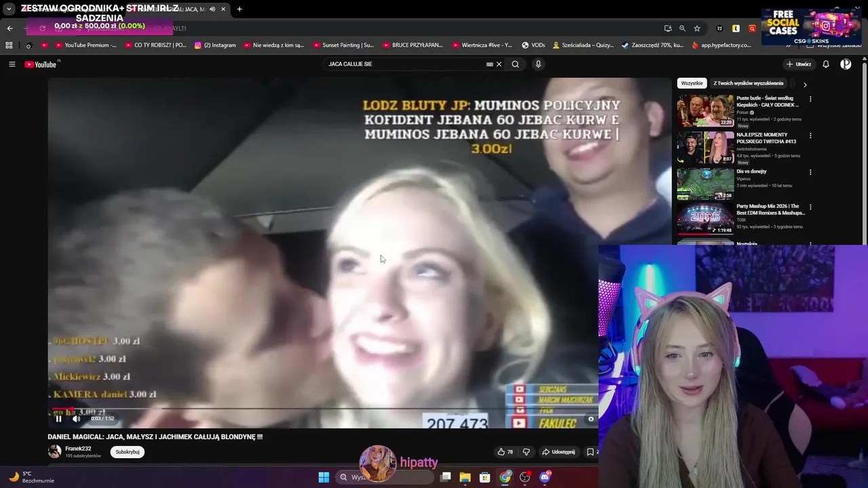Switch to Chrome on the taskbar

(x=505, y=477)
